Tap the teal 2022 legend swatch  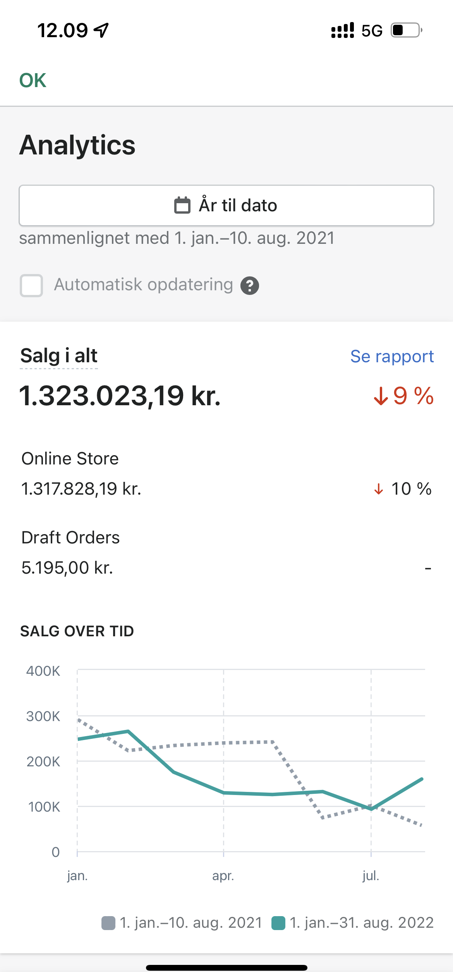pyautogui.click(x=278, y=923)
